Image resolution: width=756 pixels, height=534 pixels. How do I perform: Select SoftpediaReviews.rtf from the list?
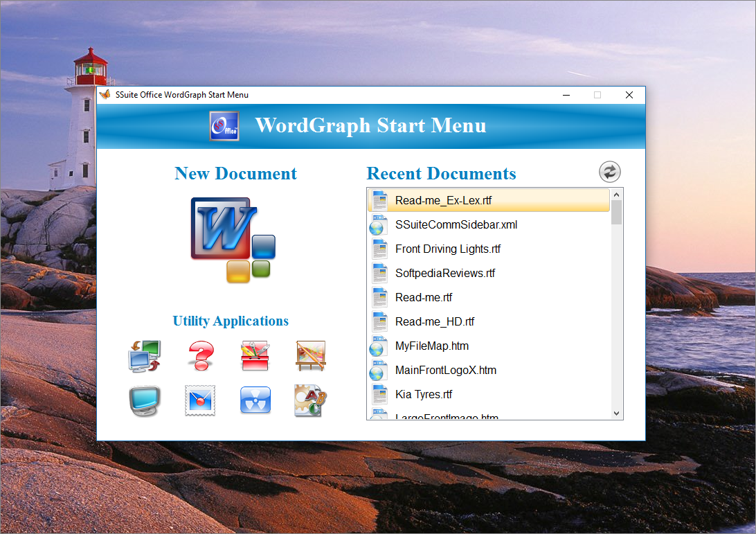click(444, 274)
